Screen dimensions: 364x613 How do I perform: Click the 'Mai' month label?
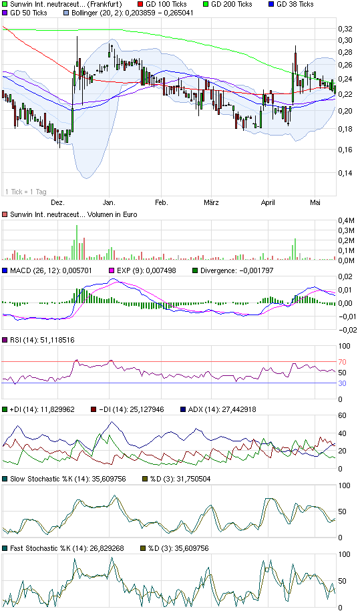315,202
